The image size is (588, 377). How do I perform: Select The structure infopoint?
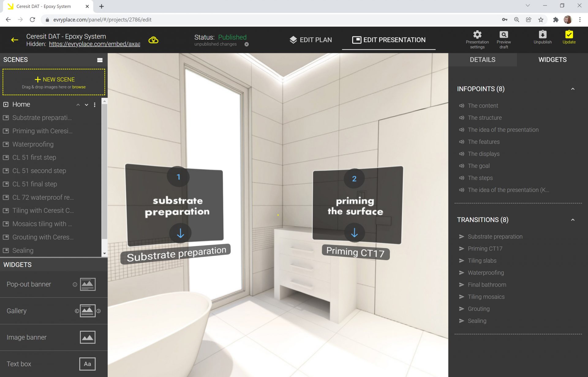click(484, 118)
